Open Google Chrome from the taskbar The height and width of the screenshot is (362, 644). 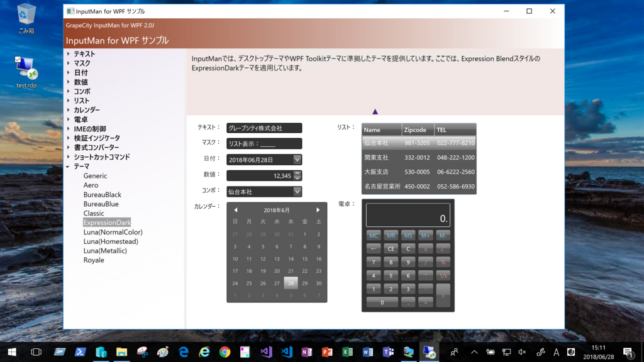tap(225, 352)
